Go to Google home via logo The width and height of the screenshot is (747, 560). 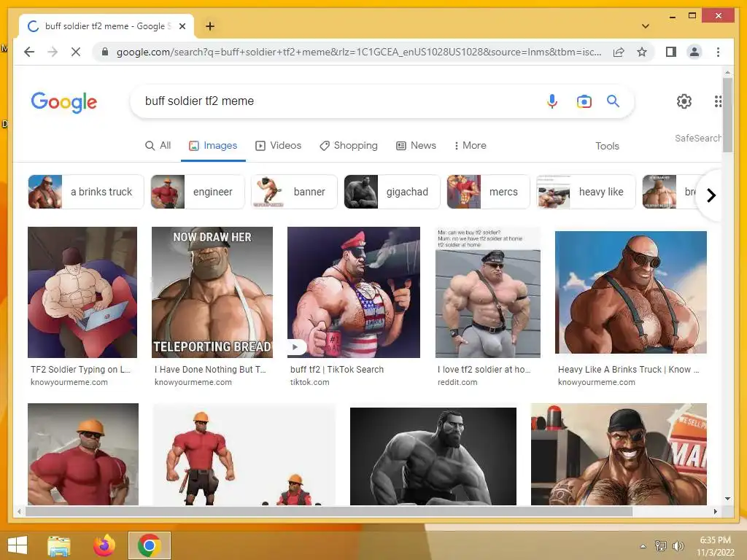(x=64, y=102)
